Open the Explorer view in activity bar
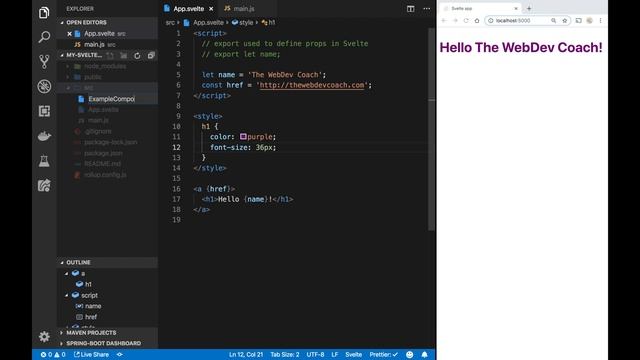640x360 pixels. [44, 13]
